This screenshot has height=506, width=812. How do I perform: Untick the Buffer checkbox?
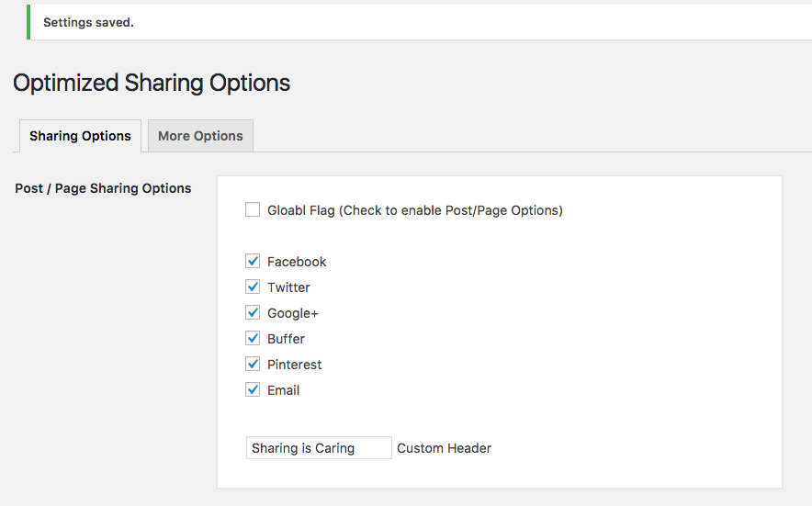click(x=253, y=338)
